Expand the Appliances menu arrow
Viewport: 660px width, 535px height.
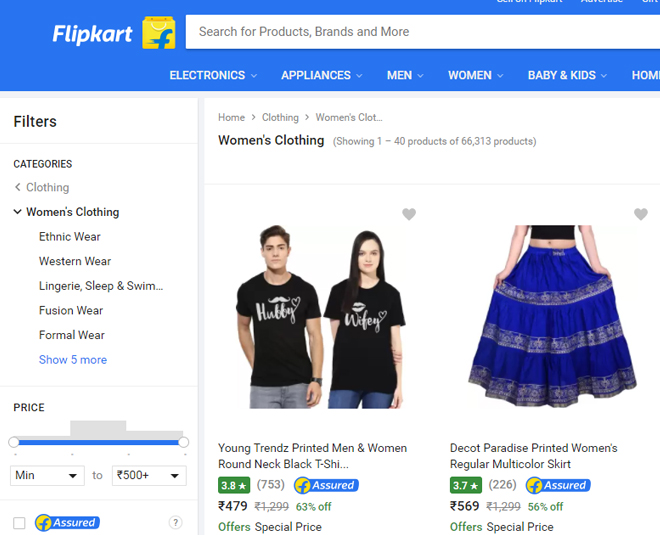point(359,76)
